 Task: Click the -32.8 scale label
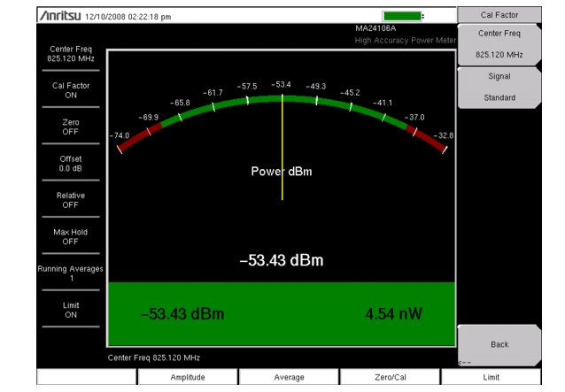[444, 135]
